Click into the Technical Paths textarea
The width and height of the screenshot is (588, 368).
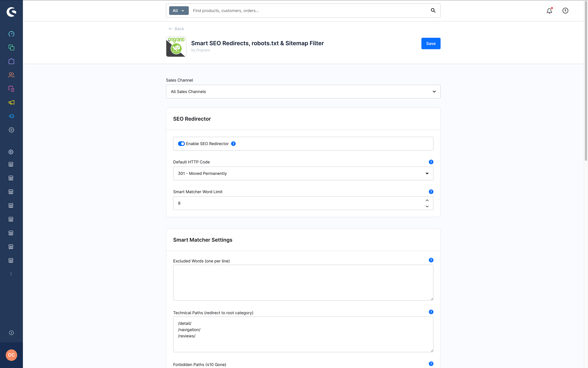point(303,334)
